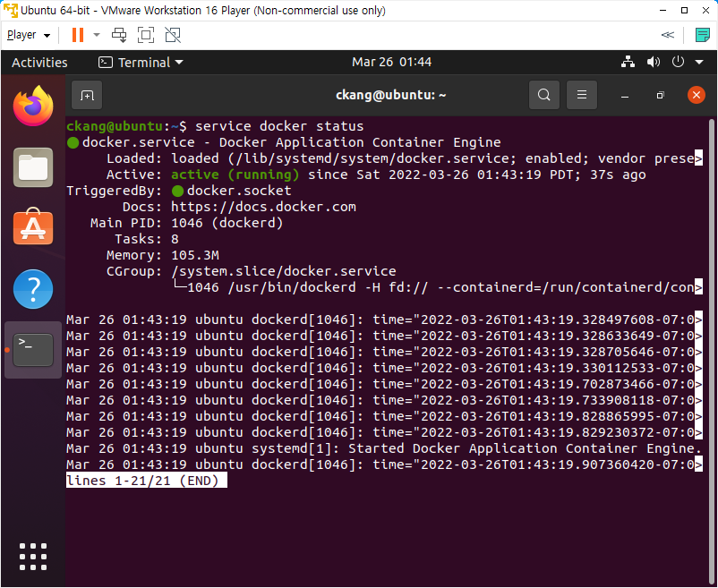The height and width of the screenshot is (588, 718).
Task: Enter VMware full screen mode
Action: 146,35
